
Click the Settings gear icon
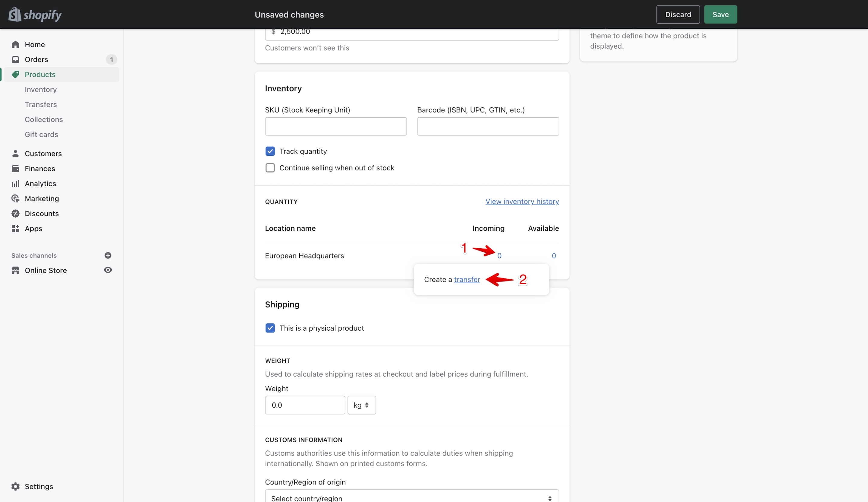(x=15, y=487)
